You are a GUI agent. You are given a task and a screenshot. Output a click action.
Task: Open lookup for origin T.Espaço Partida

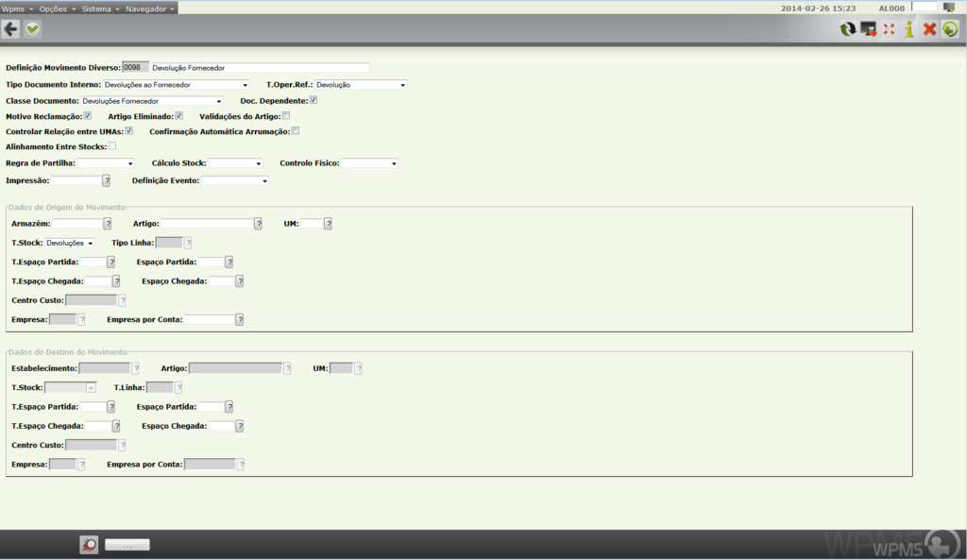(x=111, y=263)
